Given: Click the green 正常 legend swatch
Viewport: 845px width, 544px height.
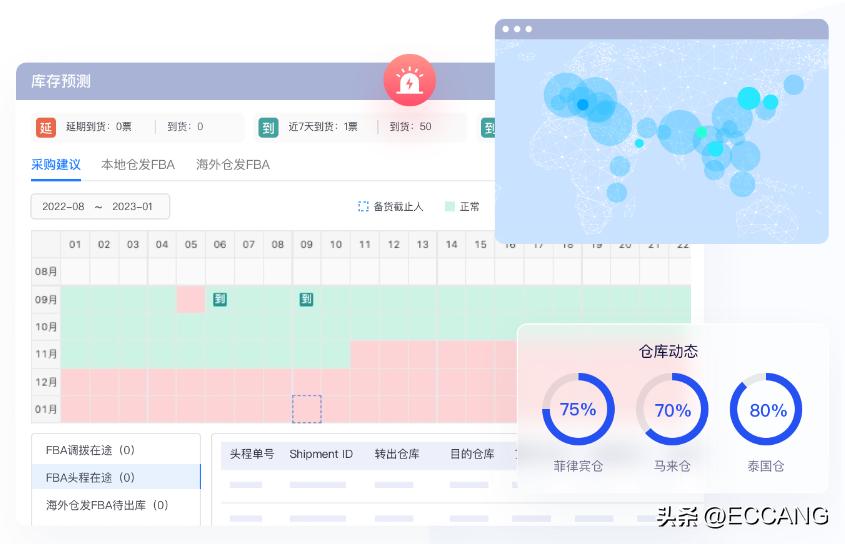Looking at the screenshot, I should click(x=449, y=206).
